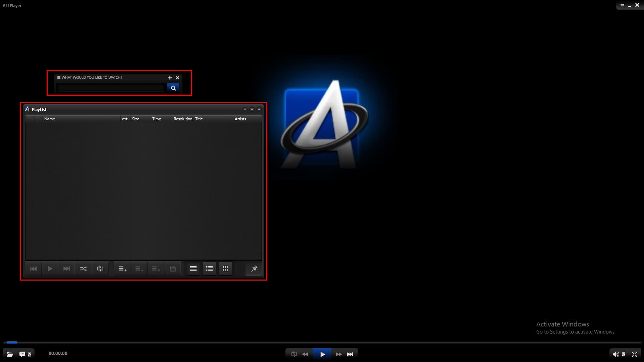Screen dimensions: 644x362
Task: Click the last PlayList title bar dot
Action: pos(259,109)
